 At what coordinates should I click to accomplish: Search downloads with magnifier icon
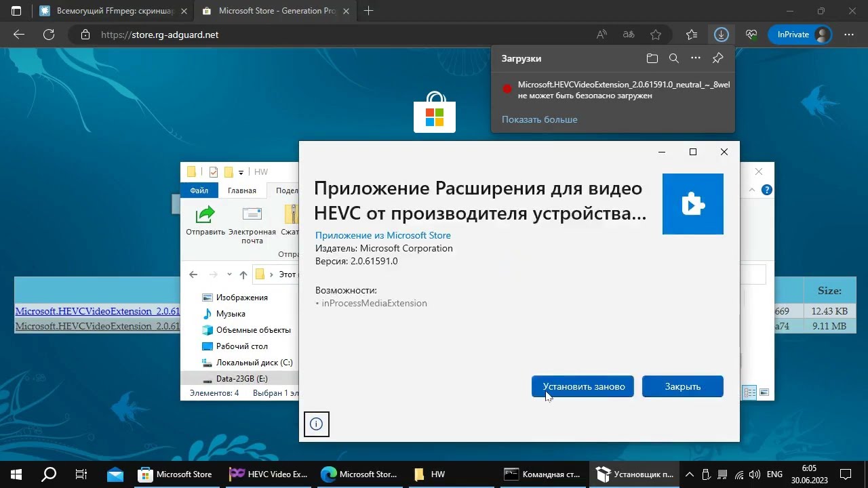pyautogui.click(x=674, y=58)
